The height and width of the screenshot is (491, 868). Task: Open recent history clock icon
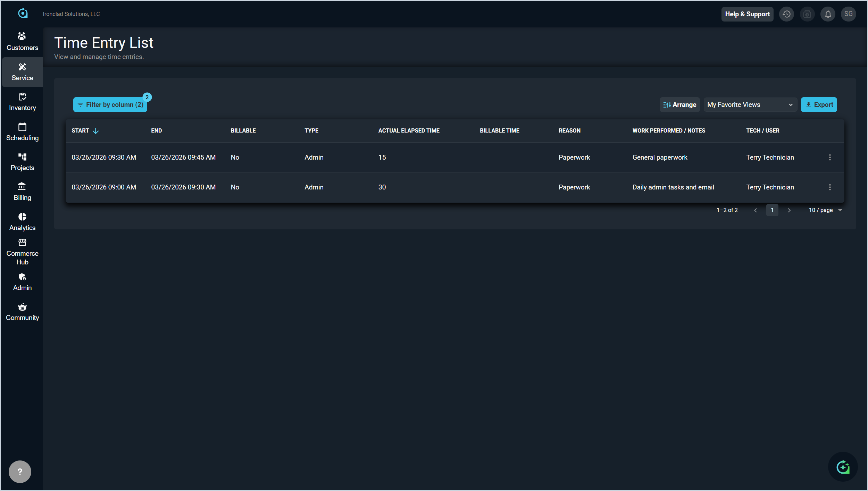(786, 14)
